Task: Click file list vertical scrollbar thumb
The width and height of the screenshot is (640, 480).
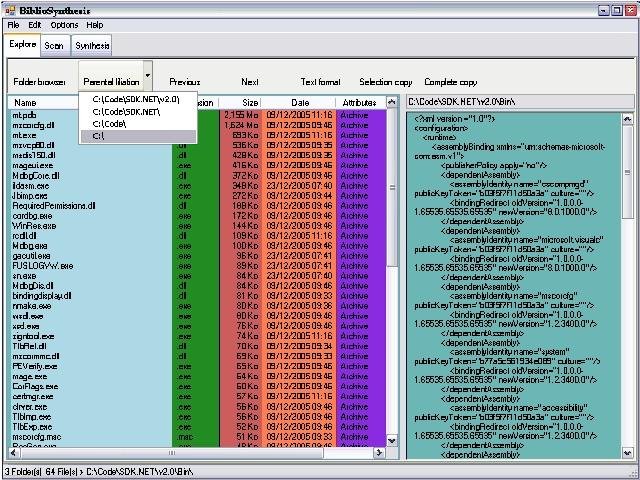Action: (x=392, y=188)
